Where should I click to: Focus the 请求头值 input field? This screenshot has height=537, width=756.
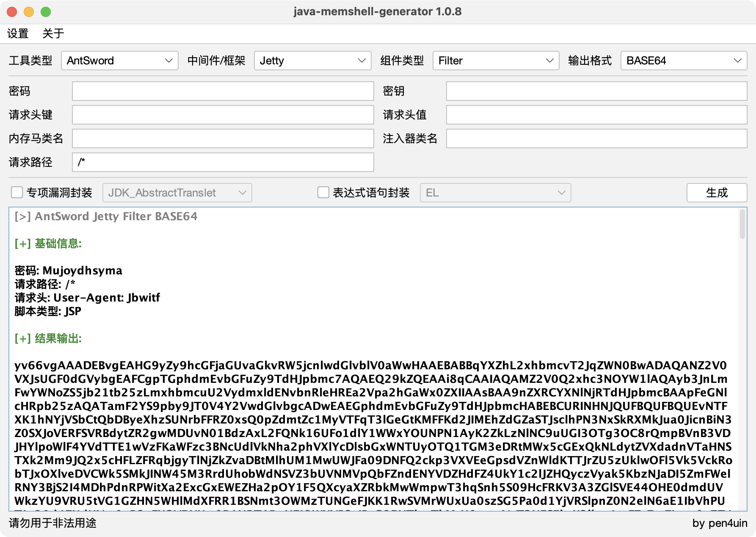596,115
